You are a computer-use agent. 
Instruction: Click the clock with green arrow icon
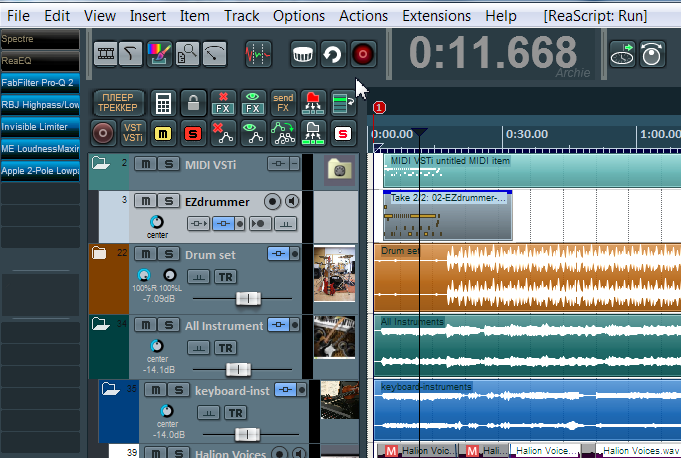(x=622, y=55)
